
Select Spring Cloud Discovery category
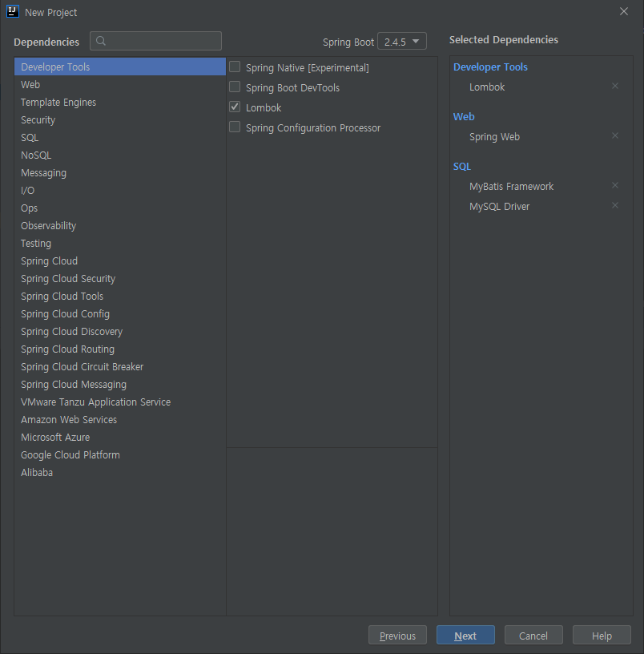[120, 332]
